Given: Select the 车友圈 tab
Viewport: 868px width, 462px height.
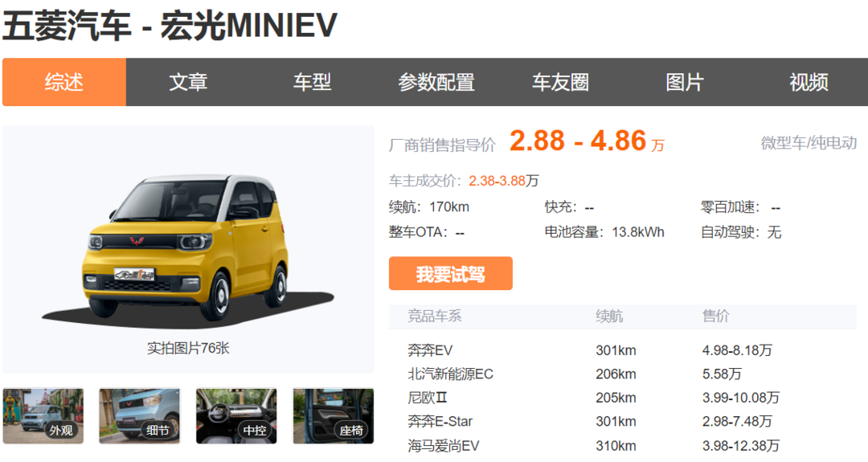Looking at the screenshot, I should pyautogui.click(x=560, y=82).
